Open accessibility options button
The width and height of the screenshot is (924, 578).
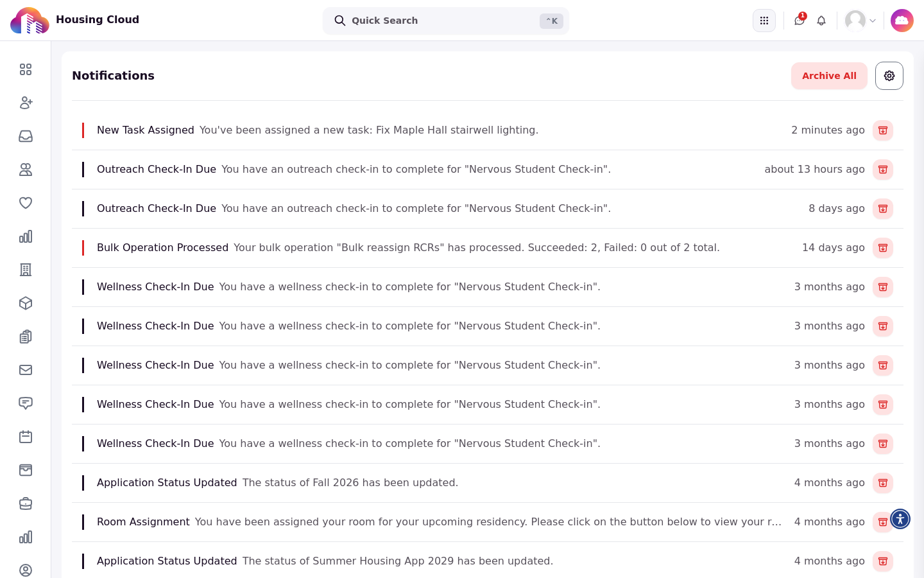click(x=900, y=519)
